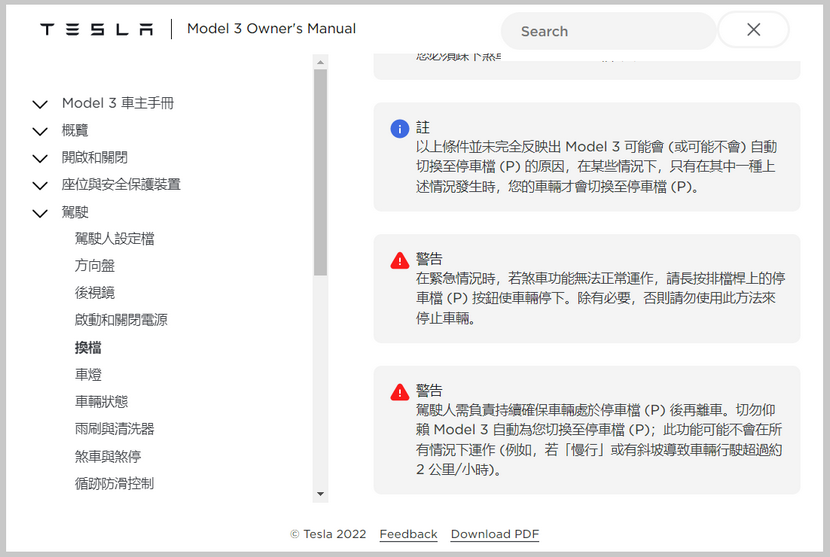The height and width of the screenshot is (557, 830).
Task: Click the second red warning triangle icon
Action: point(399,392)
